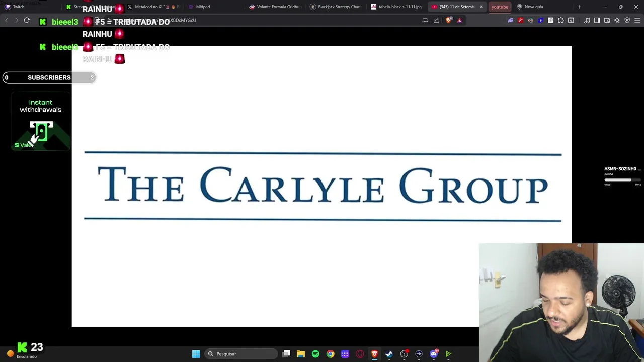The image size is (644, 362).
Task: Open the browser hamburger main menu
Action: coord(637,20)
